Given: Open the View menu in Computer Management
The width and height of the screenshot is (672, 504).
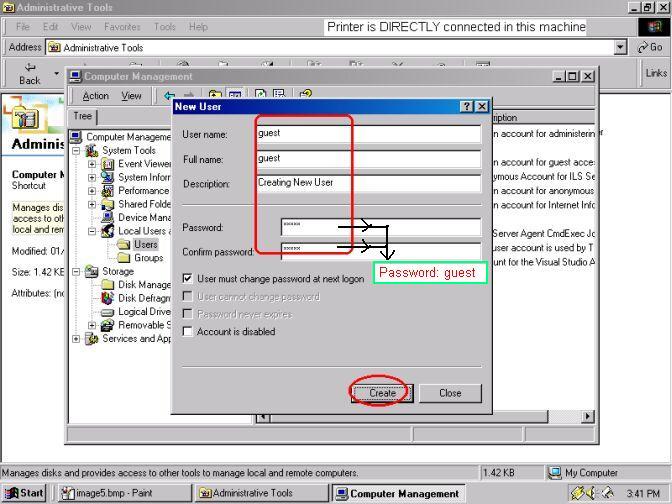Looking at the screenshot, I should 131,96.
